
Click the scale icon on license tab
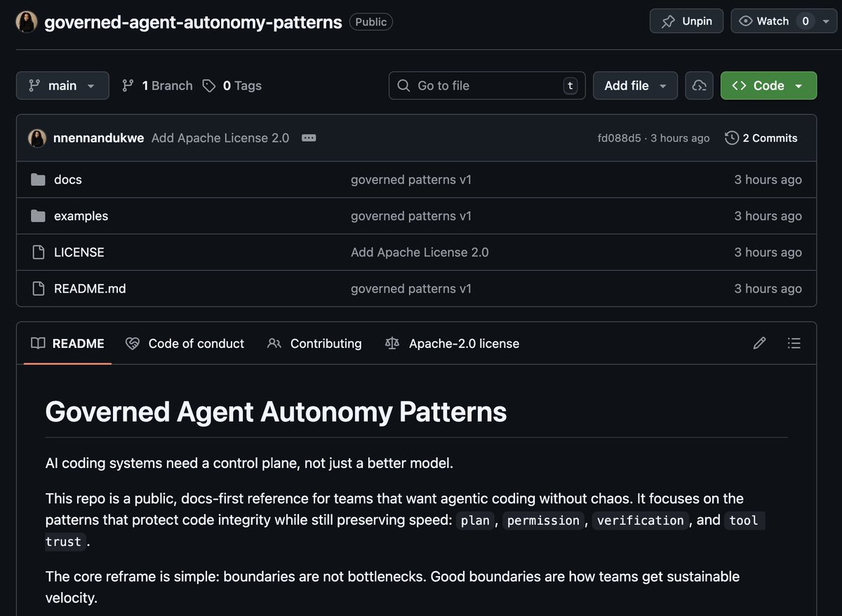point(392,344)
